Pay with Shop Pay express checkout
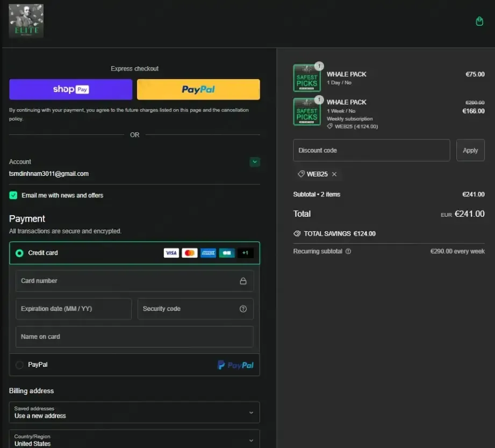495x448 pixels. [x=71, y=89]
